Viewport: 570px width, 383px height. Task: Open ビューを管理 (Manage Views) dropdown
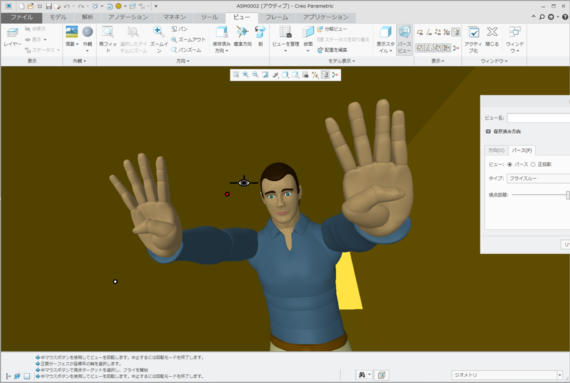[x=285, y=47]
